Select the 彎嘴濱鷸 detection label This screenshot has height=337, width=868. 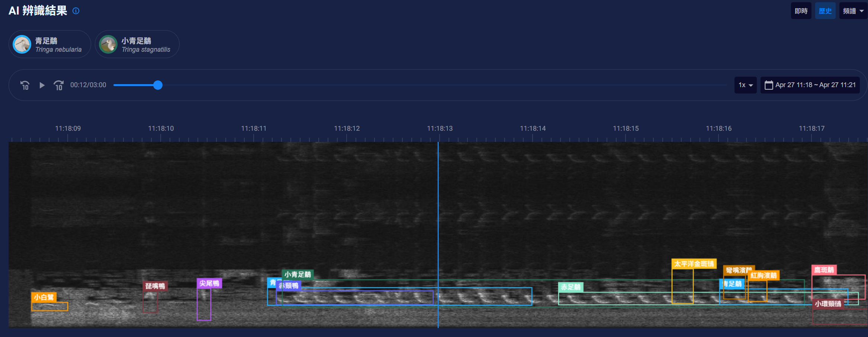739,270
